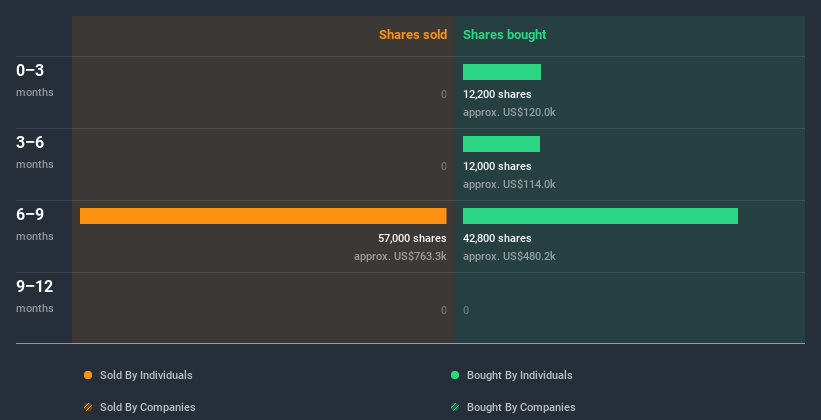Select the Sold By Companies legend label
The width and height of the screenshot is (821, 420).
(148, 407)
